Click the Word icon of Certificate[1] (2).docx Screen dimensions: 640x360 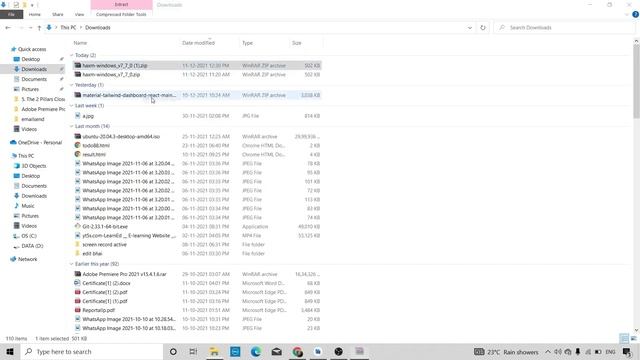78,283
